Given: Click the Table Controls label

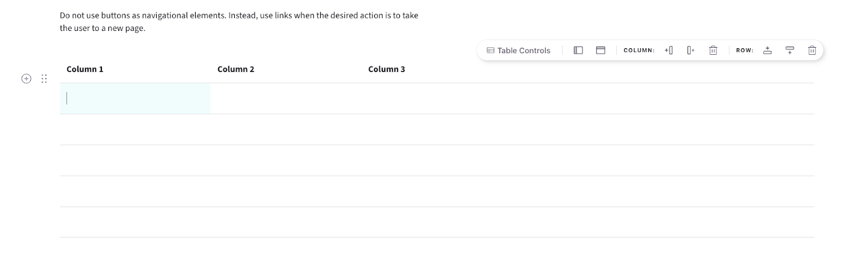Looking at the screenshot, I should pyautogui.click(x=524, y=50).
